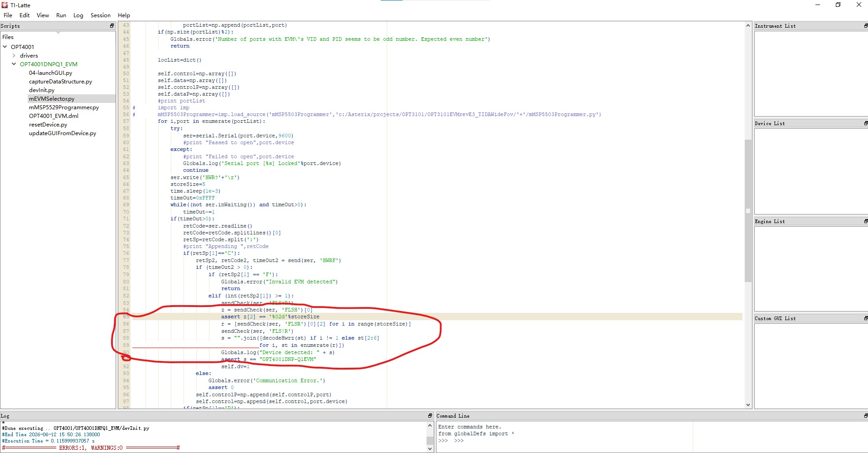Undock the Instrument List panel
Image resolution: width=868 pixels, height=453 pixels.
pos(865,26)
